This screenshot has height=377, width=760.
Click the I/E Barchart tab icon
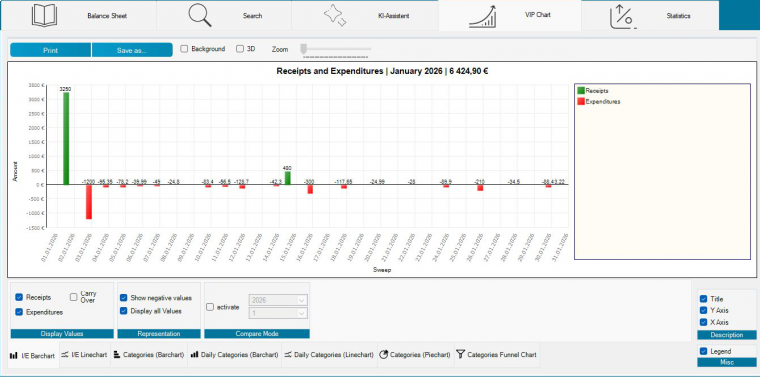pos(14,356)
